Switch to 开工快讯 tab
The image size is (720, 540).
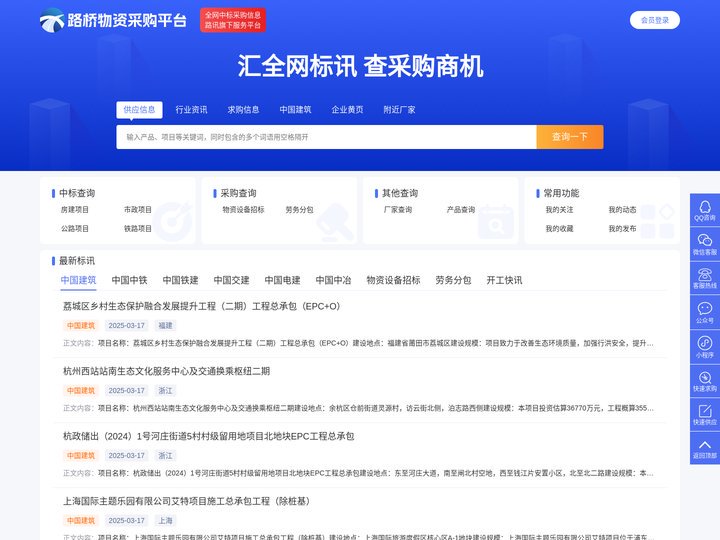[504, 280]
